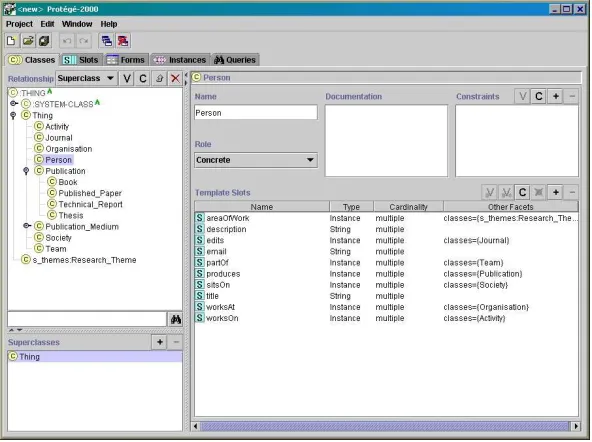
Task: Click the Add superclass plus button
Action: pyautogui.click(x=160, y=343)
